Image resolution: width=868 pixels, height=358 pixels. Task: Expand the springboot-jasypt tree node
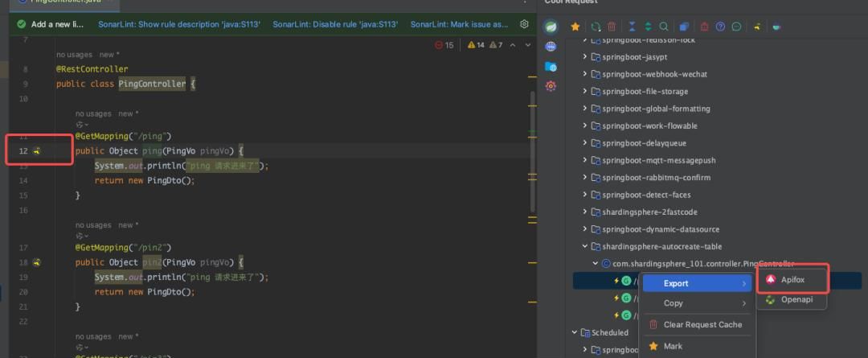(586, 57)
